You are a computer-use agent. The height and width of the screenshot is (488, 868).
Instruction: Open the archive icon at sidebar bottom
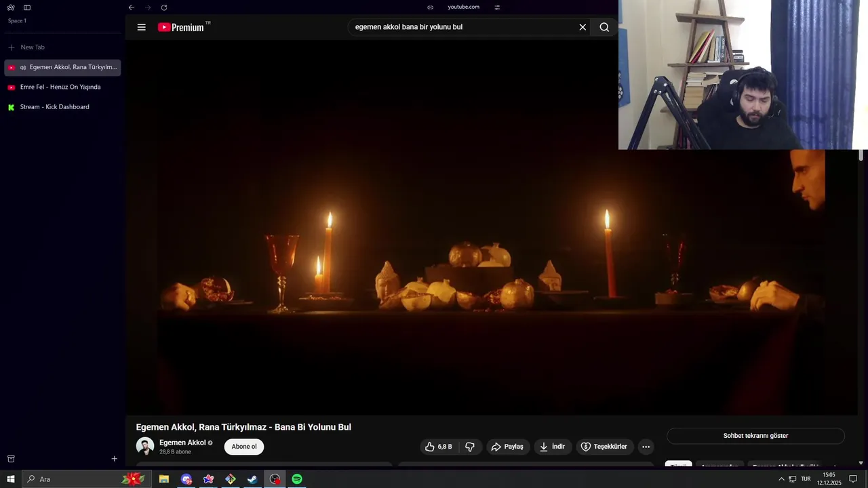pyautogui.click(x=11, y=459)
